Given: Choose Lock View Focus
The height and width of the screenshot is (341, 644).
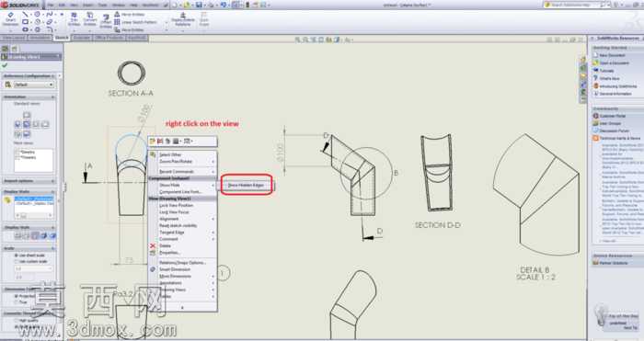Looking at the screenshot, I should tap(182, 212).
